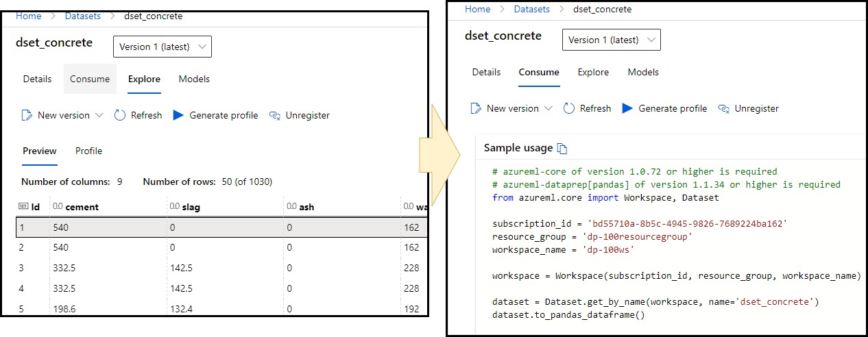Click the Generate profile play icon in left panel
Screen dimensions: 868x337
click(178, 115)
